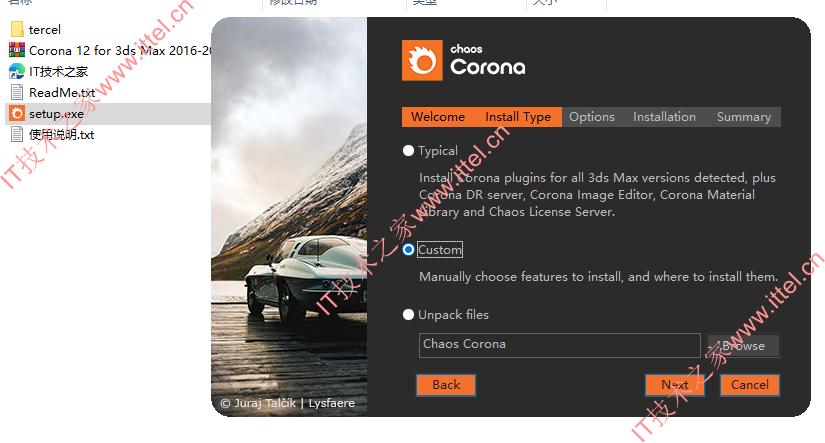The width and height of the screenshot is (825, 443).
Task: Select the ReadMe.txt file icon
Action: pos(17,92)
